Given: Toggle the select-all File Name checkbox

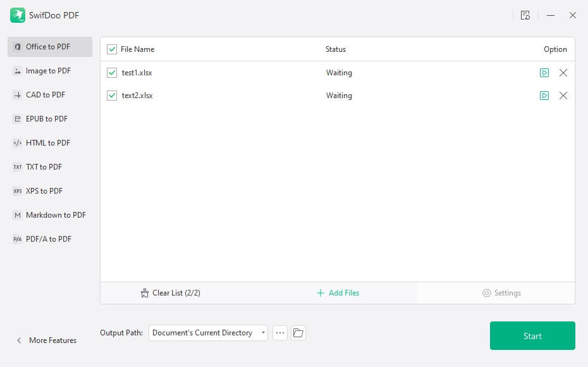Looking at the screenshot, I should click(112, 49).
